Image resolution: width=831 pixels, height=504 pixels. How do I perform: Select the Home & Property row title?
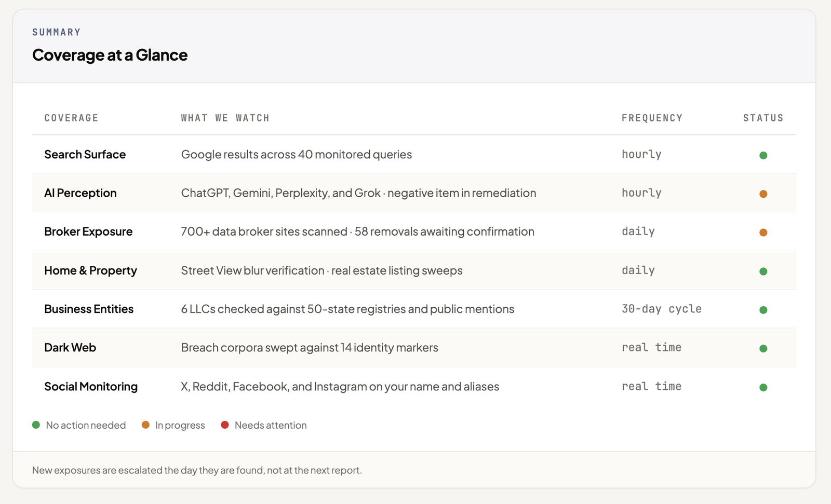(x=90, y=270)
